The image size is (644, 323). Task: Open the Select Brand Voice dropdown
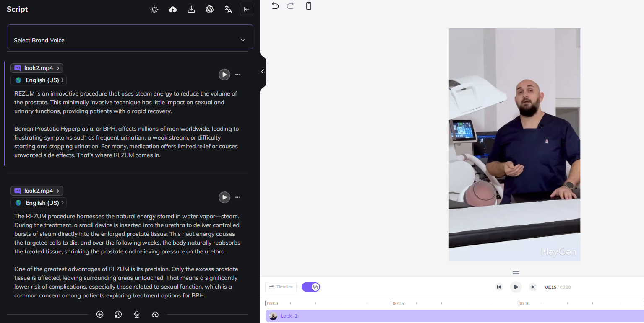point(130,40)
